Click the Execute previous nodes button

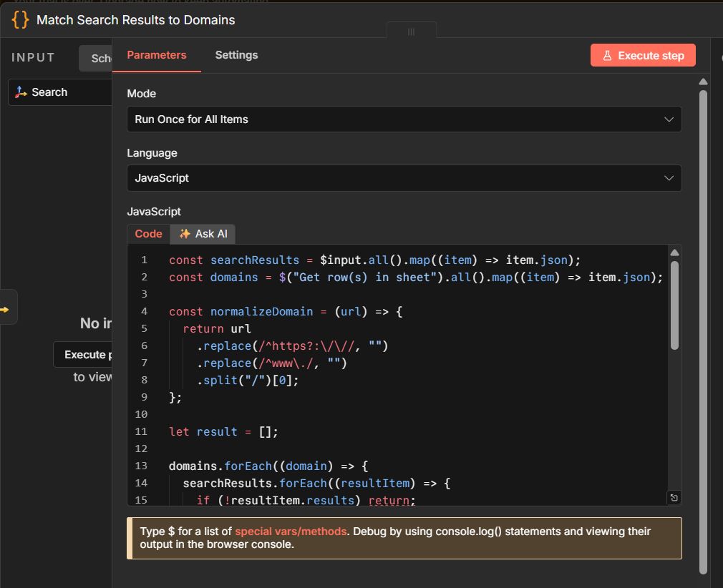click(84, 355)
